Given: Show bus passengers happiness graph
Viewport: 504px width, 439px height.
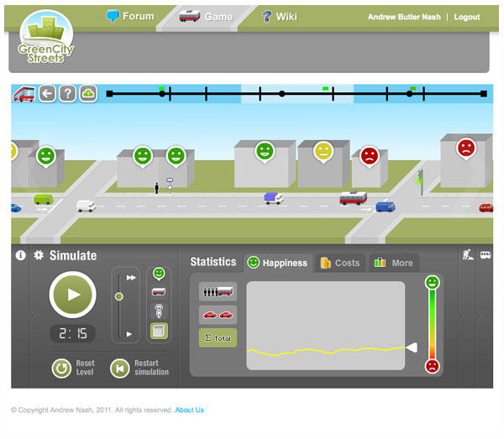Looking at the screenshot, I should tap(218, 291).
